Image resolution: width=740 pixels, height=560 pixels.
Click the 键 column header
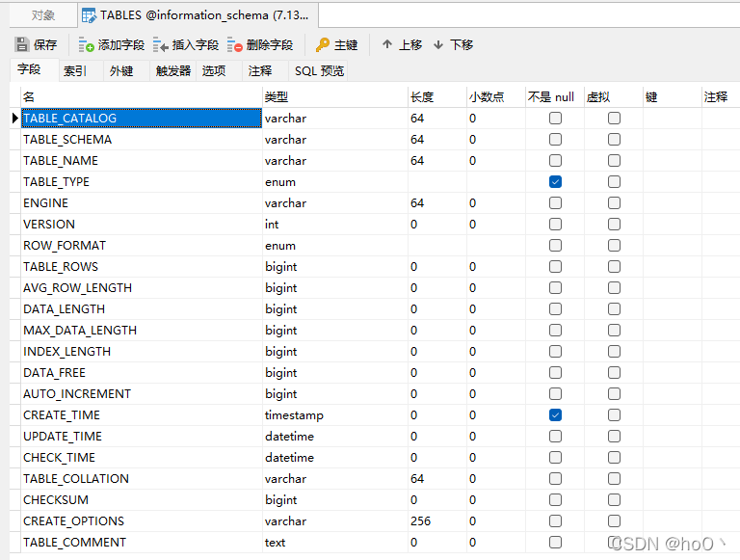[x=672, y=96]
